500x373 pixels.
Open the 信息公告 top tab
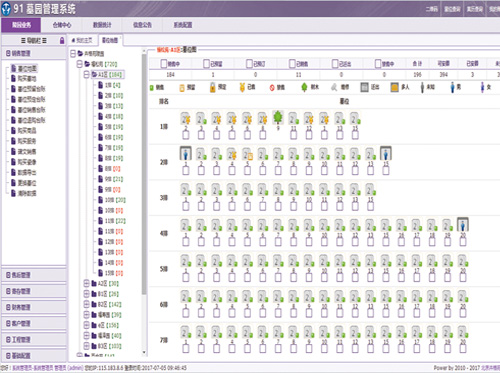[142, 25]
